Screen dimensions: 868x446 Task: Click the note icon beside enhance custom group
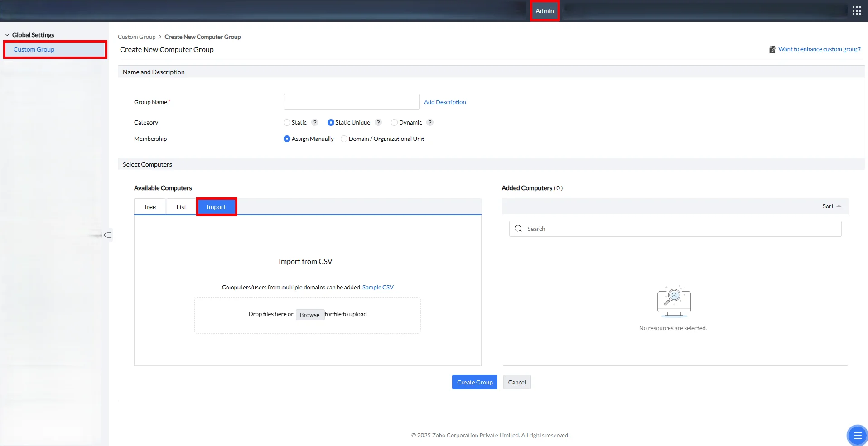(772, 49)
